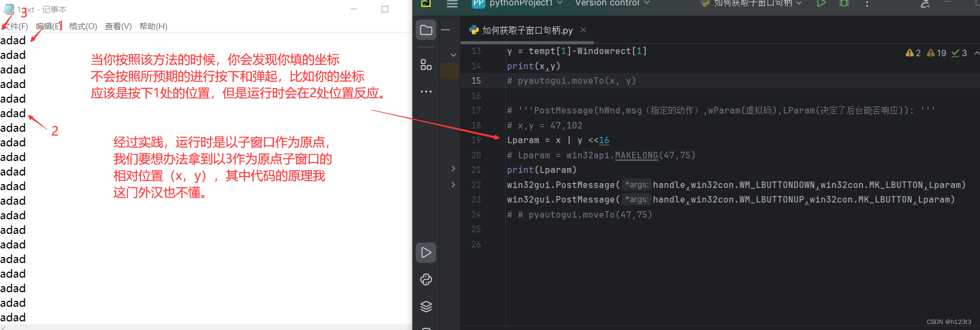Click the WM_LBUTTONDOWN PostMessage line
980x330 pixels.
(x=736, y=185)
